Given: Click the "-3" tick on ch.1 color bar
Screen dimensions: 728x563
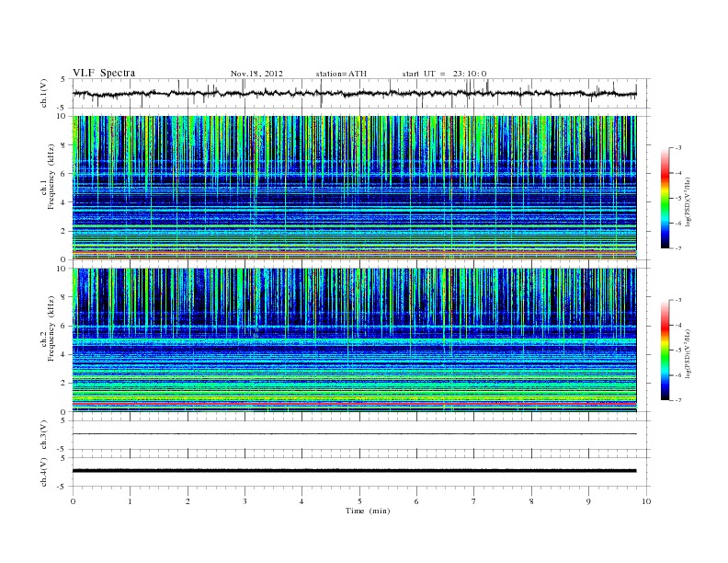Looking at the screenshot, I should click(677, 148).
